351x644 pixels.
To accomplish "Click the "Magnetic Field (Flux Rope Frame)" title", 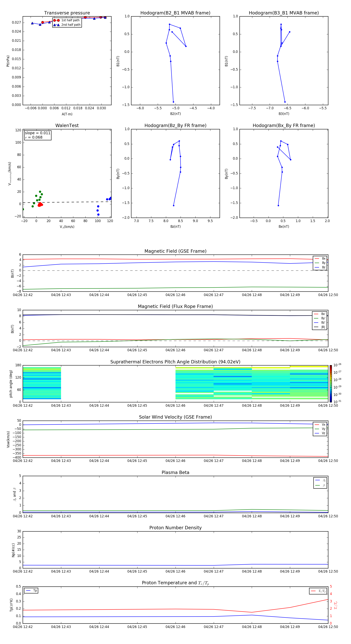I will click(x=175, y=307).
